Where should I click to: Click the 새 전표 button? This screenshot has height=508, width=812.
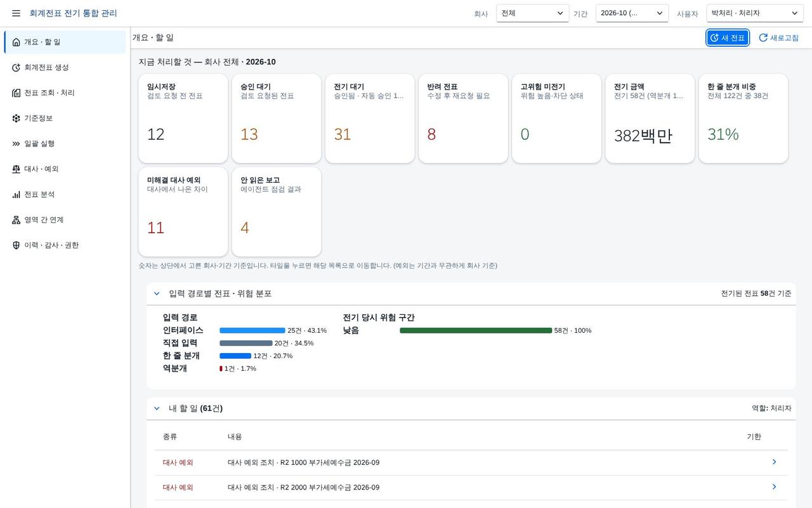[x=728, y=38]
